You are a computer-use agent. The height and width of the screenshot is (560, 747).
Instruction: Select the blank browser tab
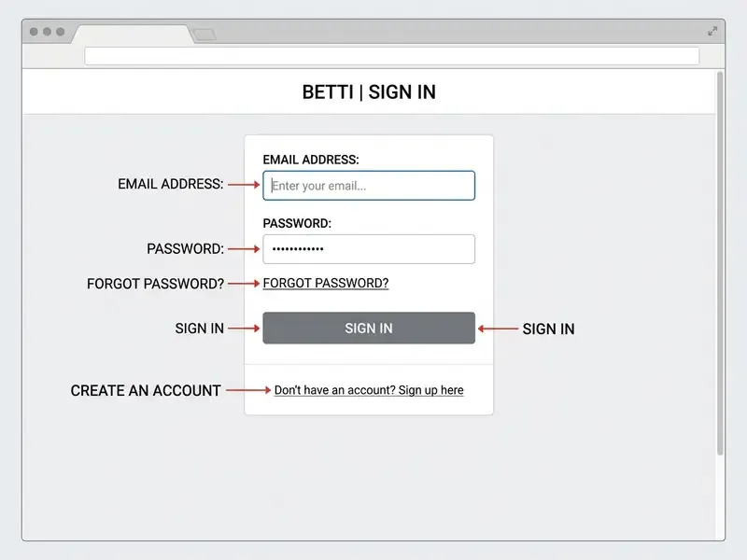[133, 35]
